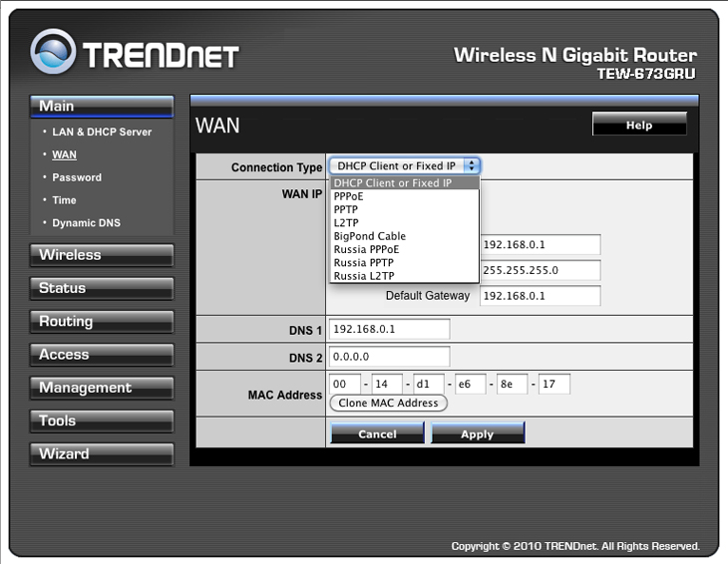728x564 pixels.
Task: Expand the Routing menu section
Action: pyautogui.click(x=101, y=322)
